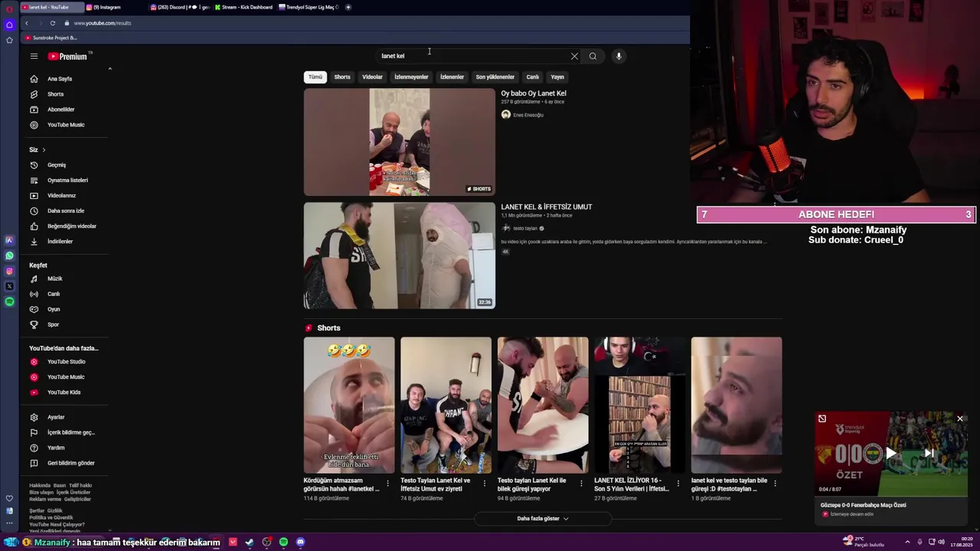Filter results by Shorts chip

[x=342, y=77]
